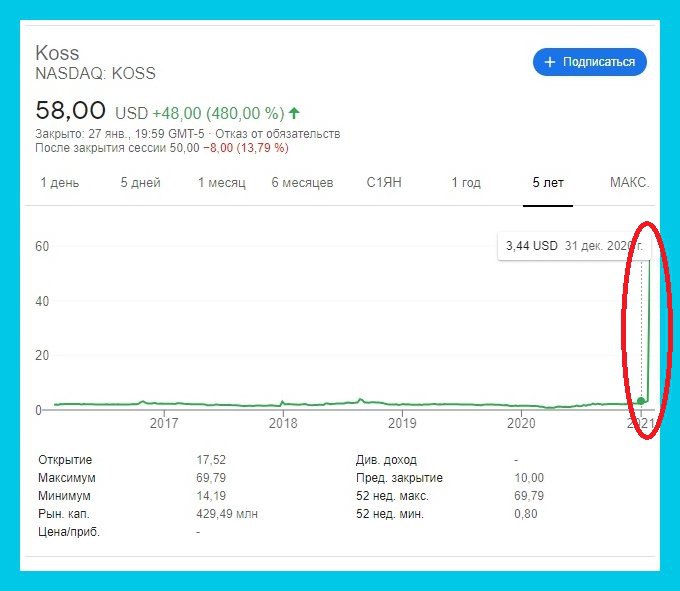Switch chart to 1 день range
Image resolution: width=680 pixels, height=591 pixels.
coord(59,183)
